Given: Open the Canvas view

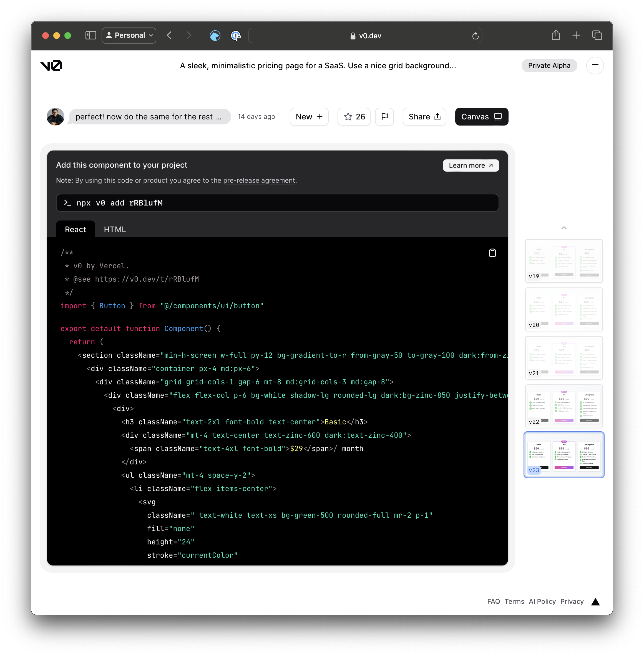Looking at the screenshot, I should pos(481,117).
